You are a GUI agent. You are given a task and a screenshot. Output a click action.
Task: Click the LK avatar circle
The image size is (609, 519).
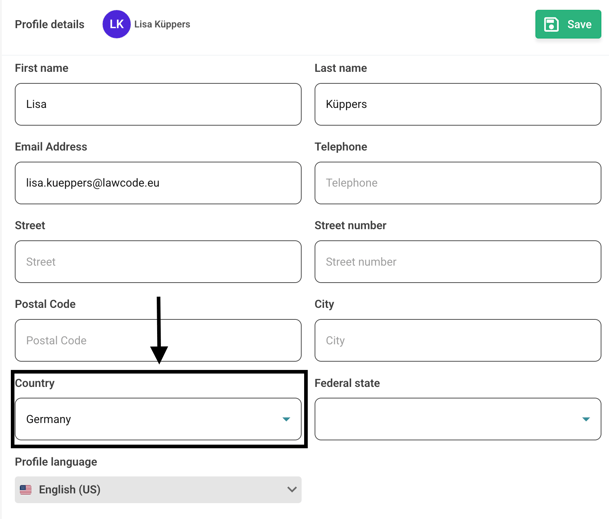(117, 24)
